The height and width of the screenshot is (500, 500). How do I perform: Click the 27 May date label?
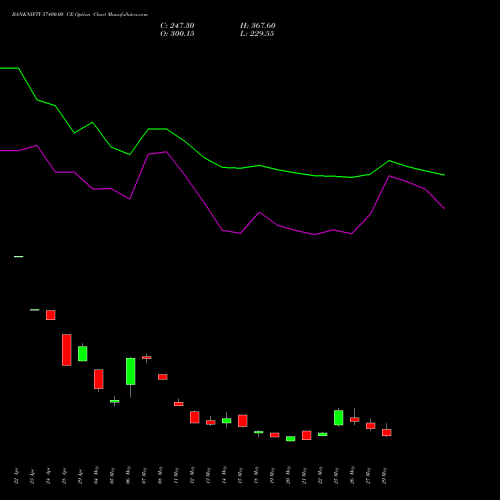point(368,475)
